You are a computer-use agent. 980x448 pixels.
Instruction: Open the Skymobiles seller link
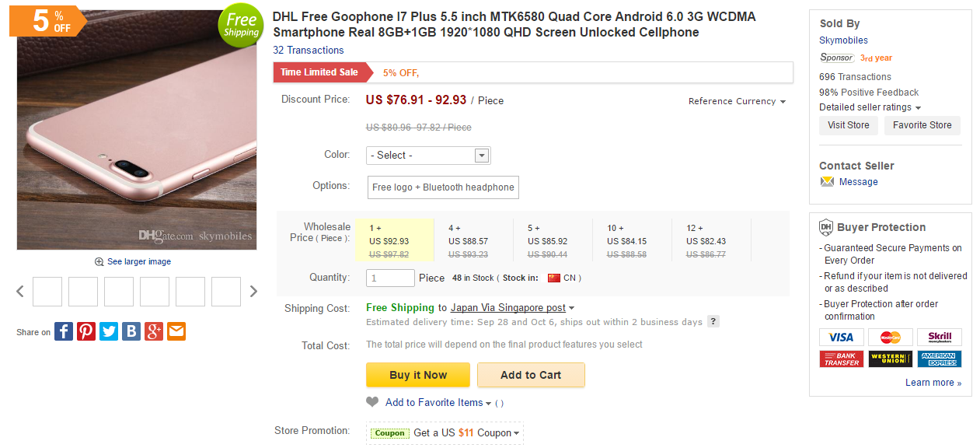click(843, 40)
